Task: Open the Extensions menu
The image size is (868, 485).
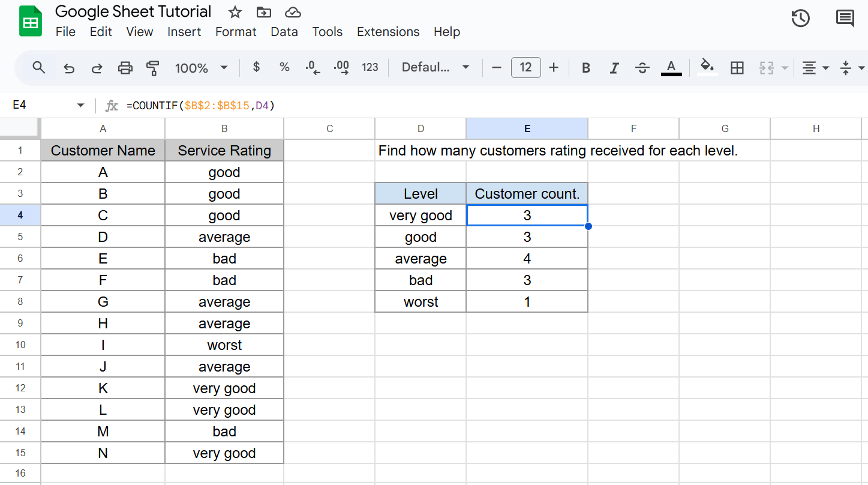Action: 388,32
